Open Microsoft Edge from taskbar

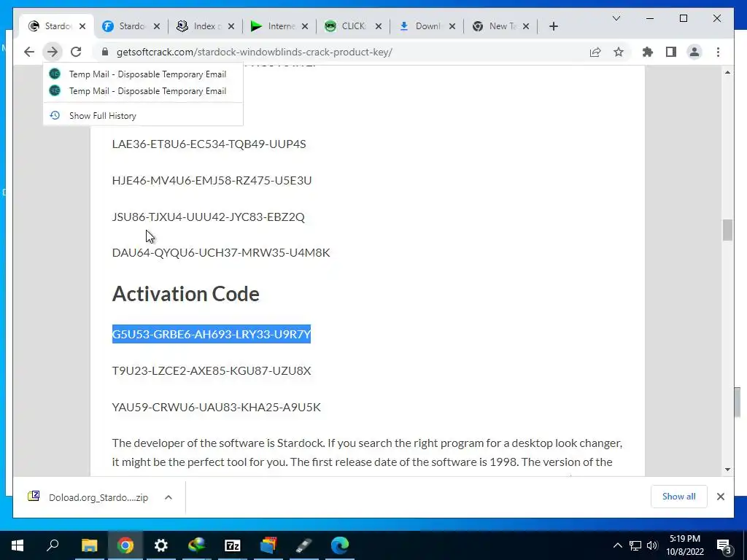point(340,545)
